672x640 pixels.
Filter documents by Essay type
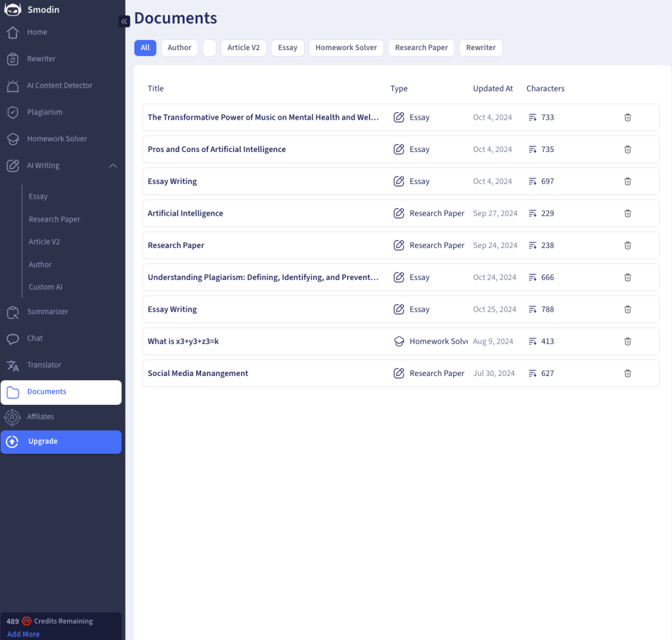(287, 48)
